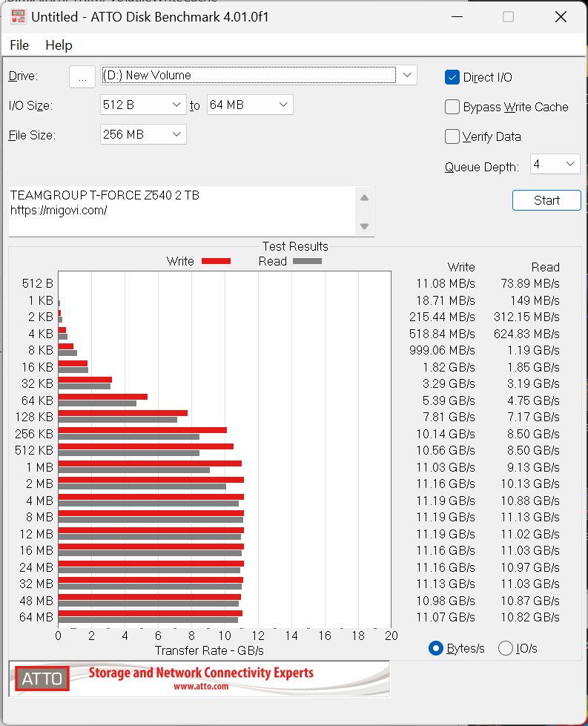Start the benchmark with the Start button
This screenshot has height=726, width=588.
[546, 200]
